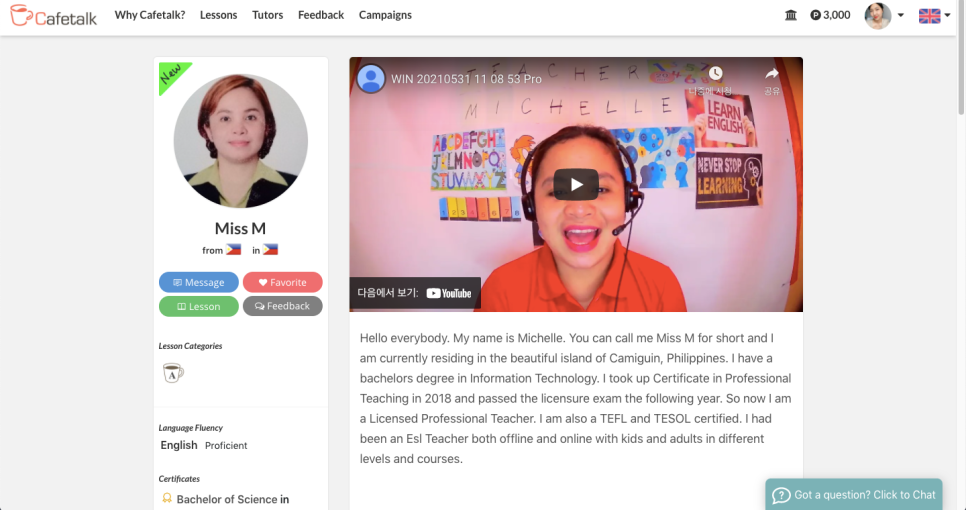The width and height of the screenshot is (966, 510).
Task: Click the 3,000 points coin balance
Action: [830, 15]
